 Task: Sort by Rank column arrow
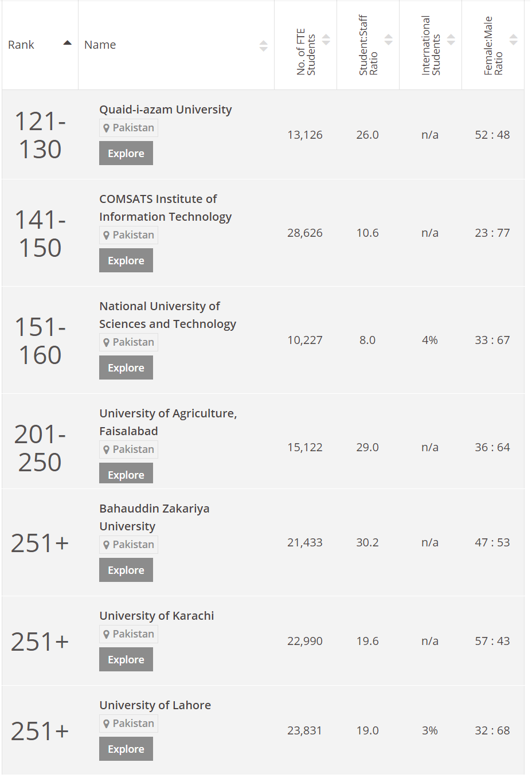pyautogui.click(x=68, y=43)
